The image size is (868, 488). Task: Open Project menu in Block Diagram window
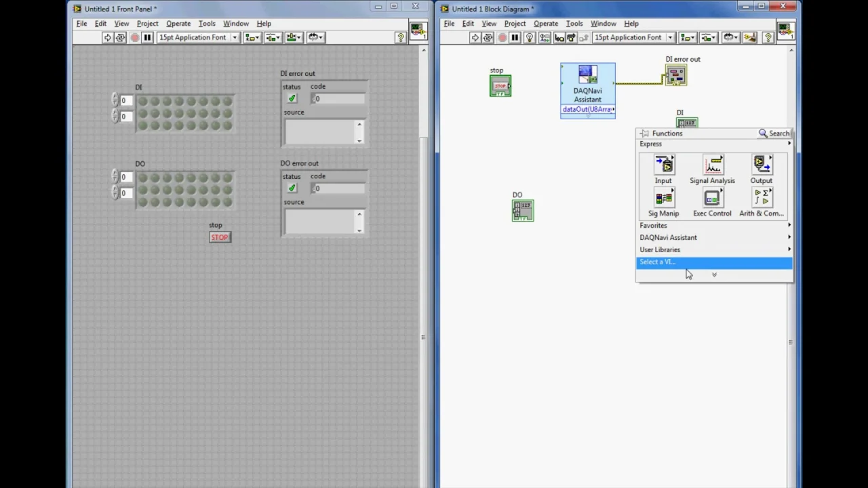515,24
